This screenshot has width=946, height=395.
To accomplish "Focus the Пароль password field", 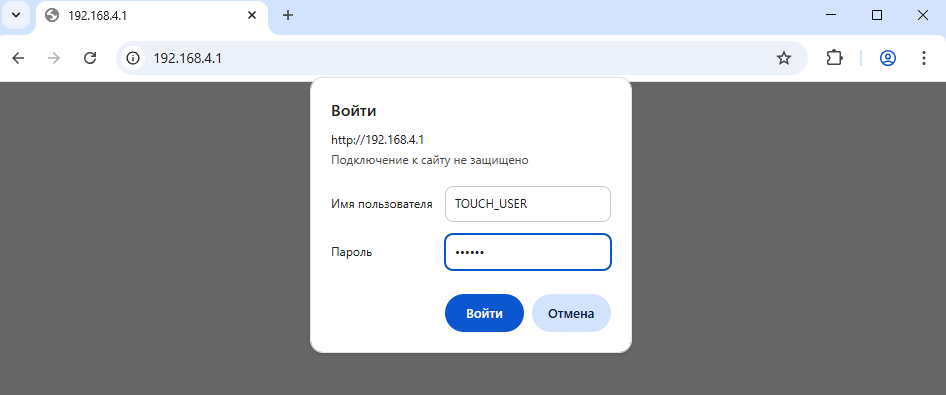I will pos(528,252).
